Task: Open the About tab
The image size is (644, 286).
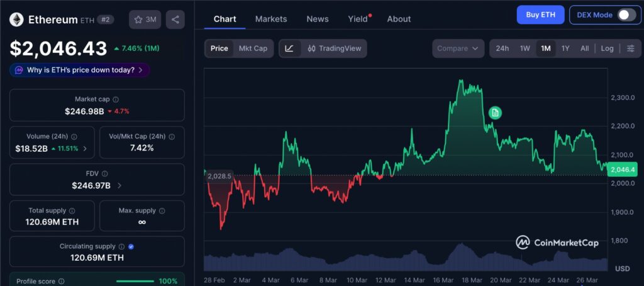Action: (x=399, y=19)
